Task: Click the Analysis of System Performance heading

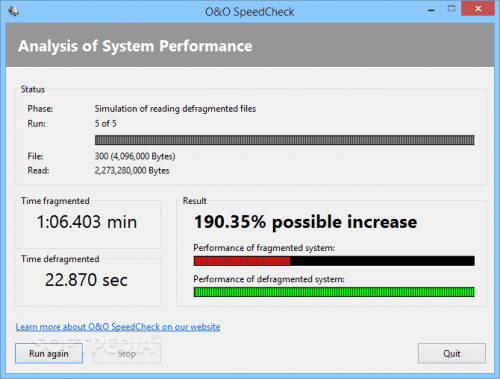Action: 135,46
